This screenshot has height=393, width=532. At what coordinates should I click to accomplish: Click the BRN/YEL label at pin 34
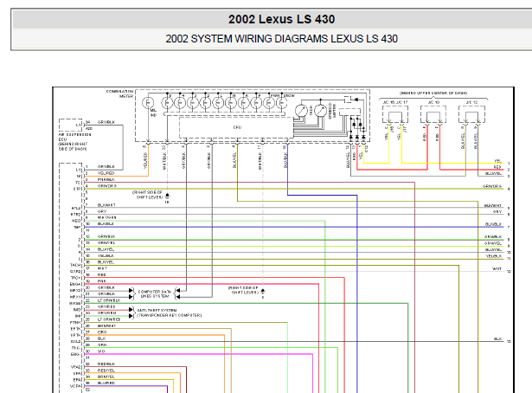coord(106,377)
